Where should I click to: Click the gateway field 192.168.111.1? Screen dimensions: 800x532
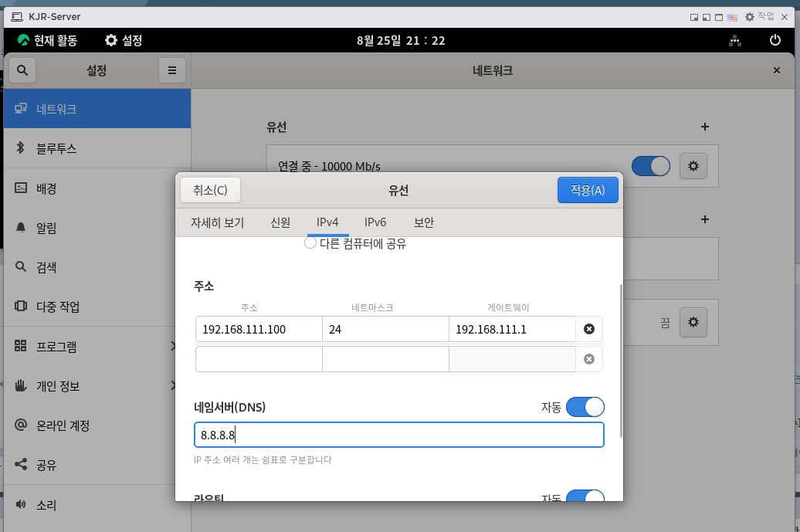(x=512, y=329)
